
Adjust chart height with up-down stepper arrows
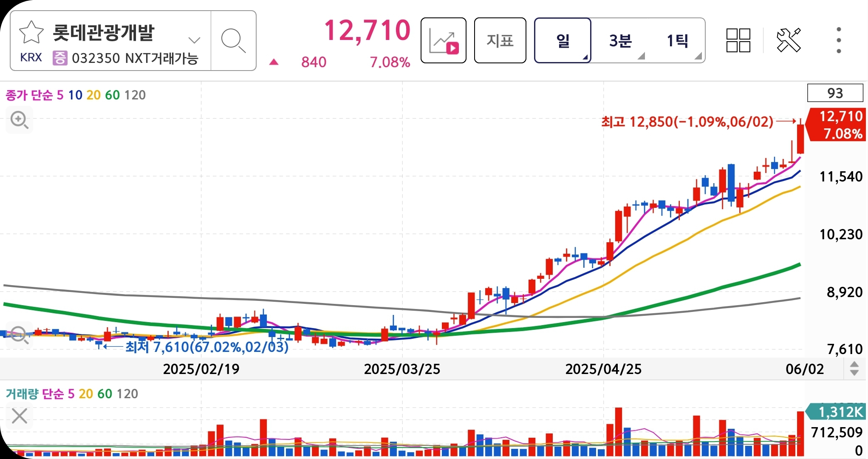point(854,368)
